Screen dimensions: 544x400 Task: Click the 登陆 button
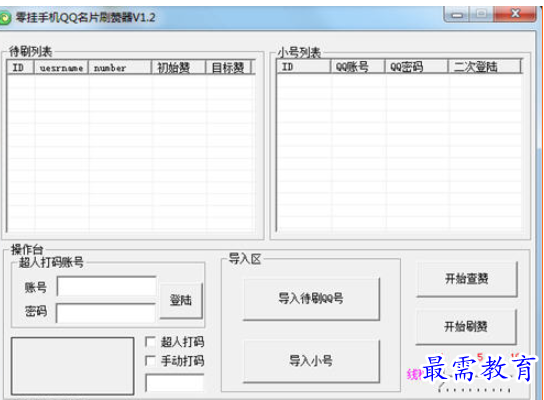coord(181,300)
